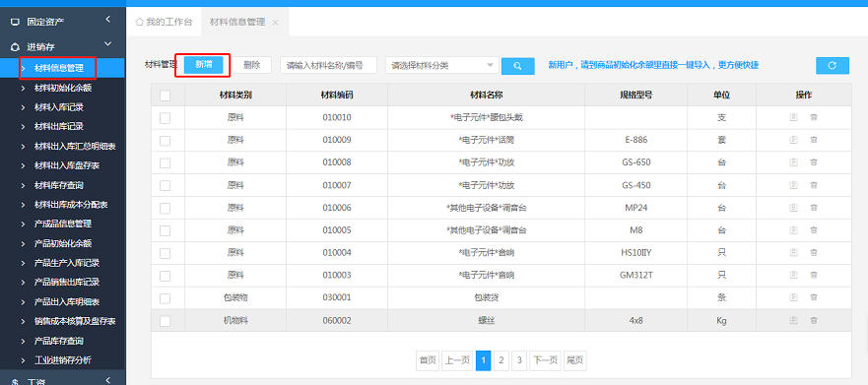Select 材料信息管理 in the sidebar

(x=62, y=68)
